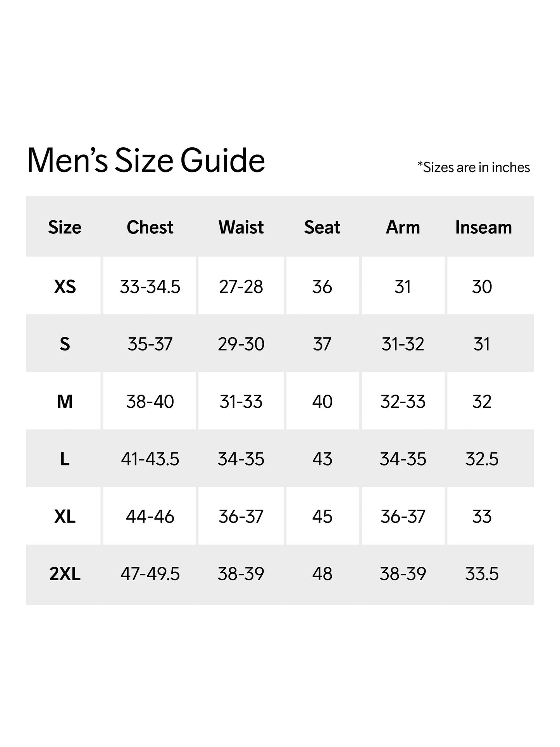This screenshot has height=747, width=560.
Task: Select the Chest column header
Action: click(150, 227)
